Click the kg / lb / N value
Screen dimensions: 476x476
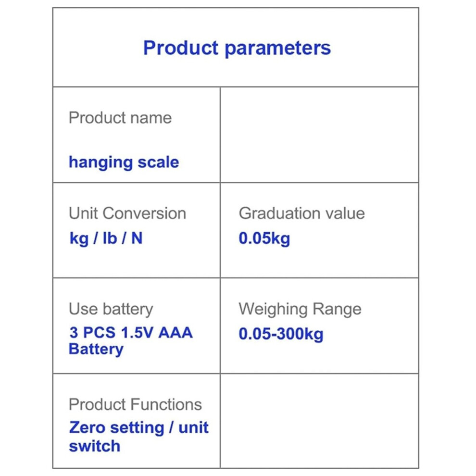(x=106, y=238)
